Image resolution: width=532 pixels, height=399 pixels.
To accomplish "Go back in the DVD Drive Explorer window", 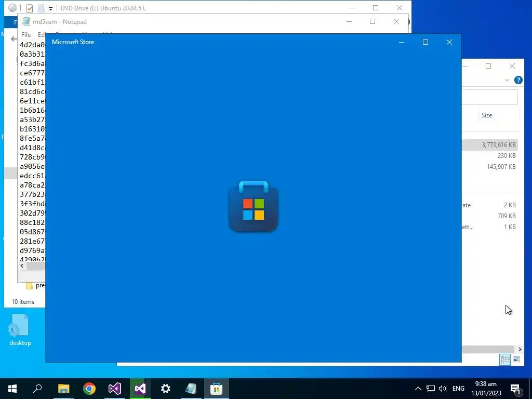I will 14,39.
